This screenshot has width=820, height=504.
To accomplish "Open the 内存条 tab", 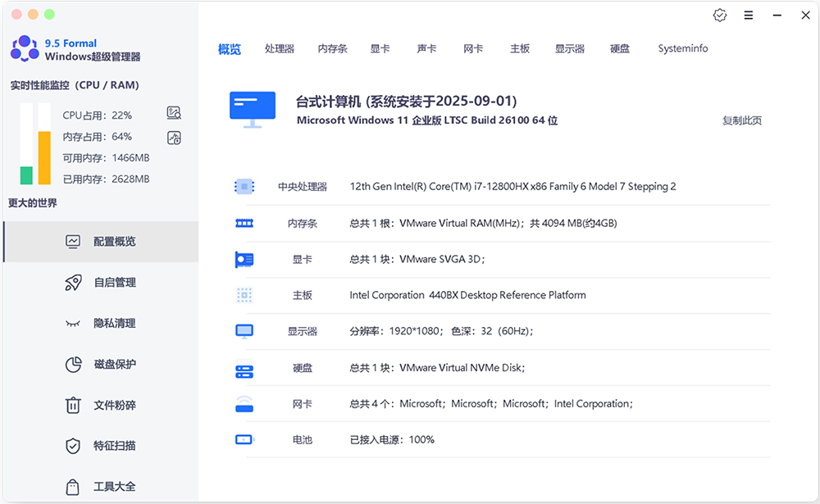I will [333, 48].
